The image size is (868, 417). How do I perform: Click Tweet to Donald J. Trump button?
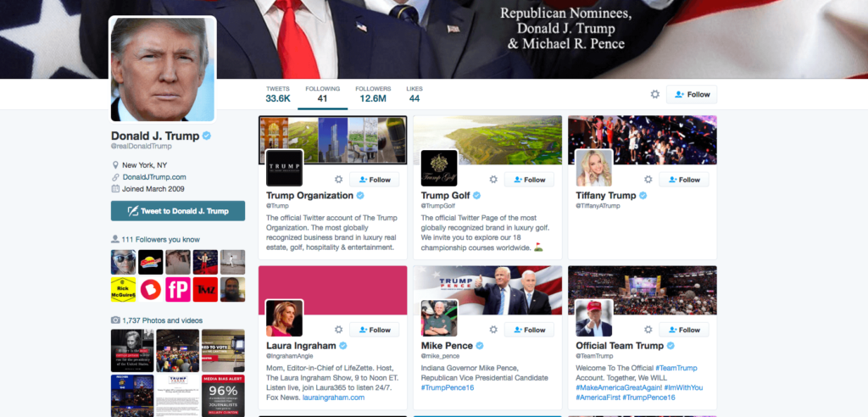pos(178,211)
